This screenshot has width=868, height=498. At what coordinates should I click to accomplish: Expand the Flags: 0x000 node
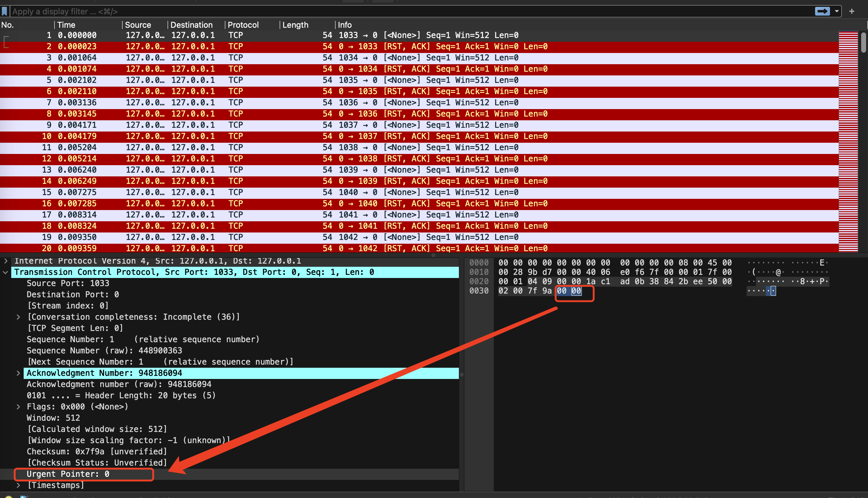[18, 407]
